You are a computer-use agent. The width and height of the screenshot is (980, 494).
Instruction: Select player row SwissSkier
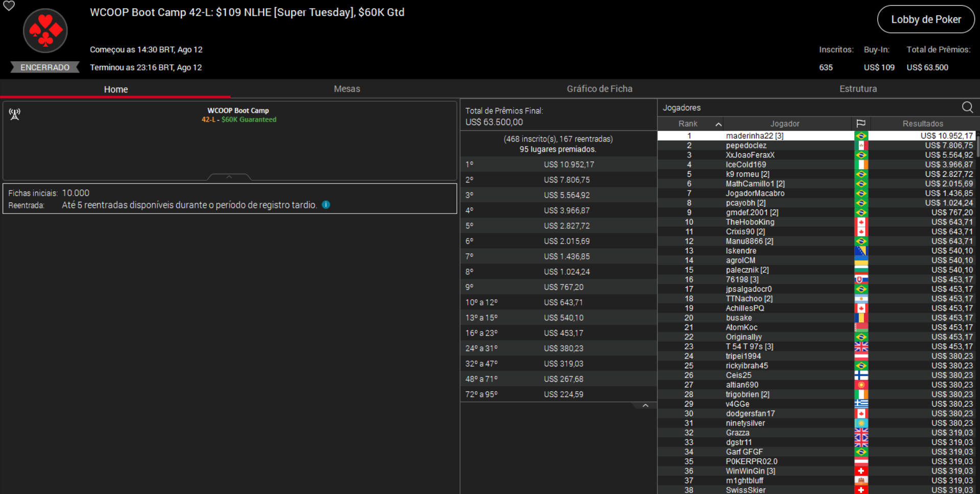816,490
